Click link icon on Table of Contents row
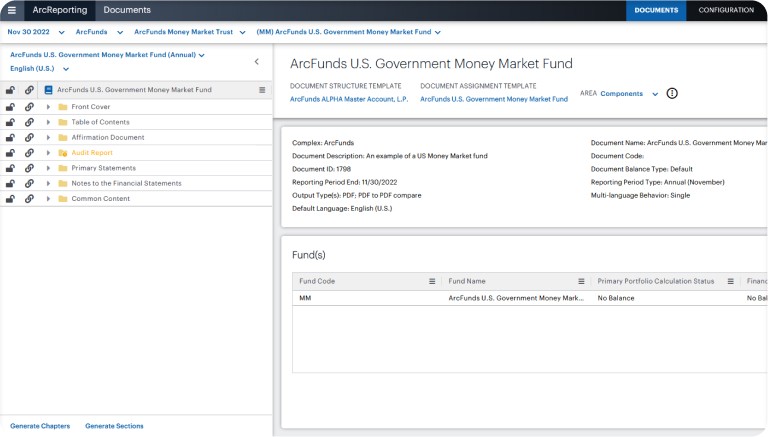 point(29,122)
